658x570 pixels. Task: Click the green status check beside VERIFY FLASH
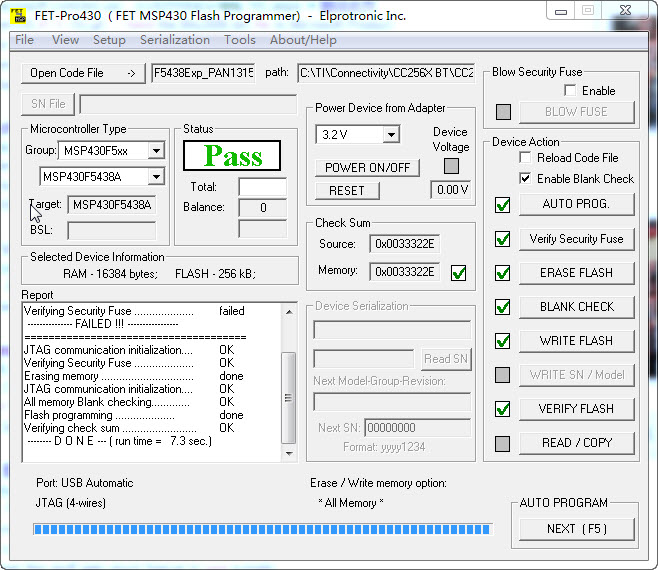click(502, 409)
